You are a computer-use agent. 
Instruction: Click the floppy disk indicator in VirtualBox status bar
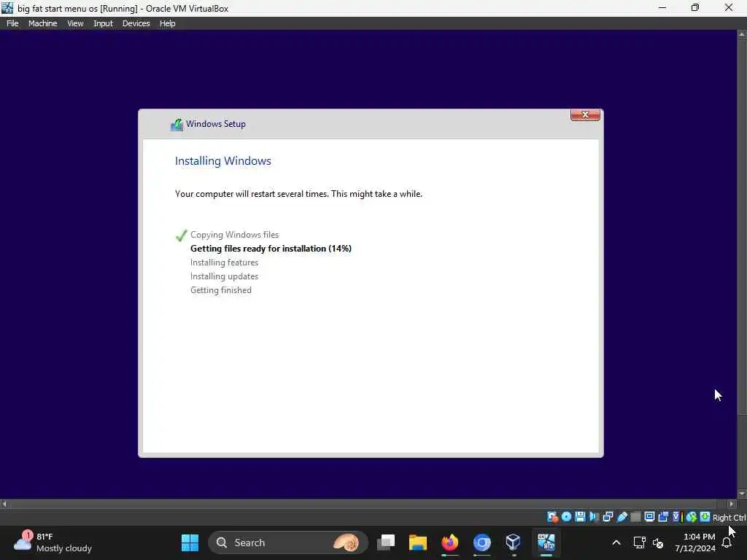[580, 517]
